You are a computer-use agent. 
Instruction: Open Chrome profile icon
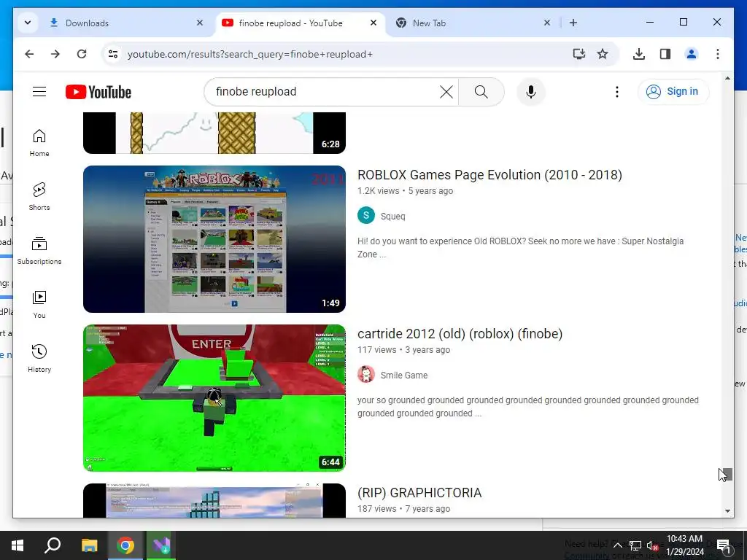click(x=692, y=54)
